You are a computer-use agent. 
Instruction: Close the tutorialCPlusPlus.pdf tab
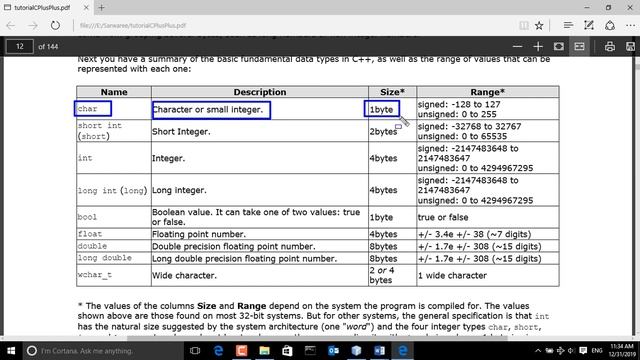(86, 7)
